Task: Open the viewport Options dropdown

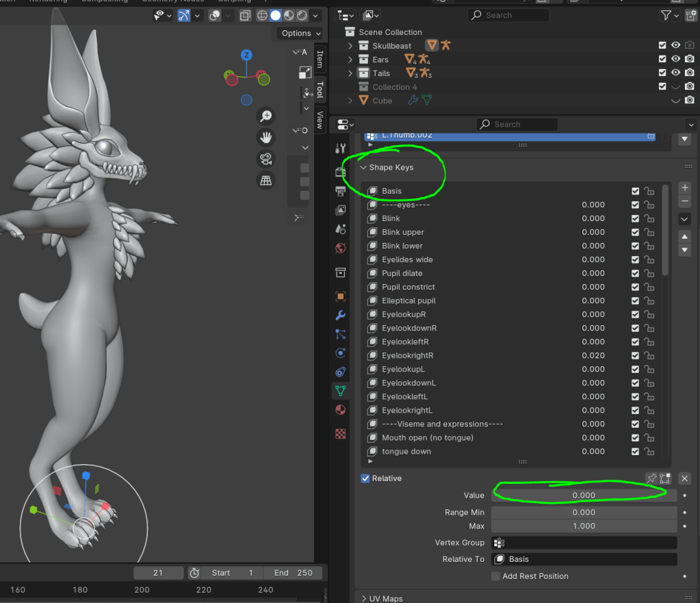Action: point(300,33)
